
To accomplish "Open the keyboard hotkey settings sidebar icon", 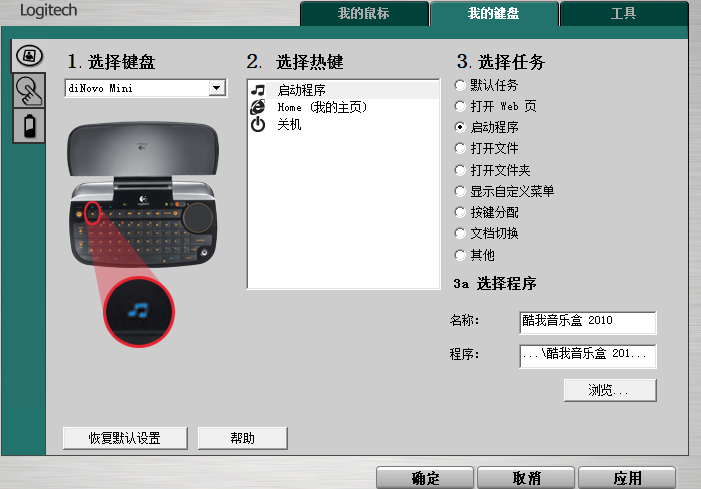I will (29, 56).
